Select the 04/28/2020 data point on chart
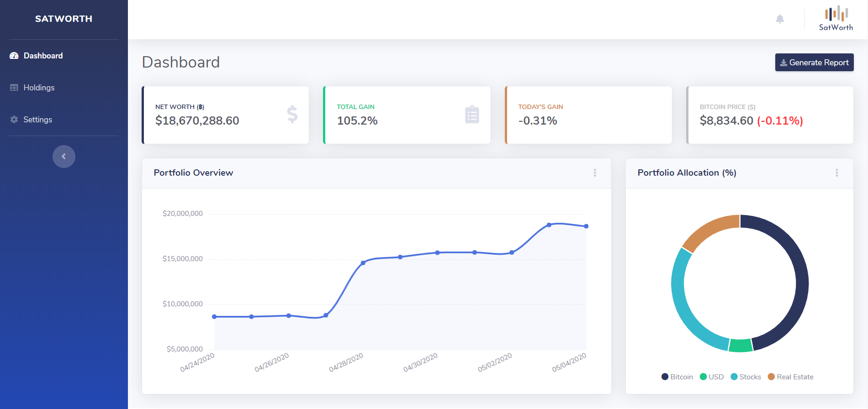The width and height of the screenshot is (868, 409). coord(363,263)
